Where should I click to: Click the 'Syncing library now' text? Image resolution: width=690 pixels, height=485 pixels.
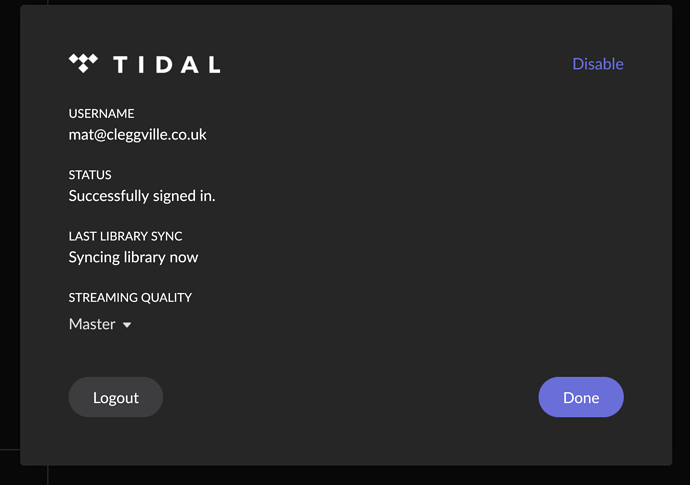coord(133,257)
